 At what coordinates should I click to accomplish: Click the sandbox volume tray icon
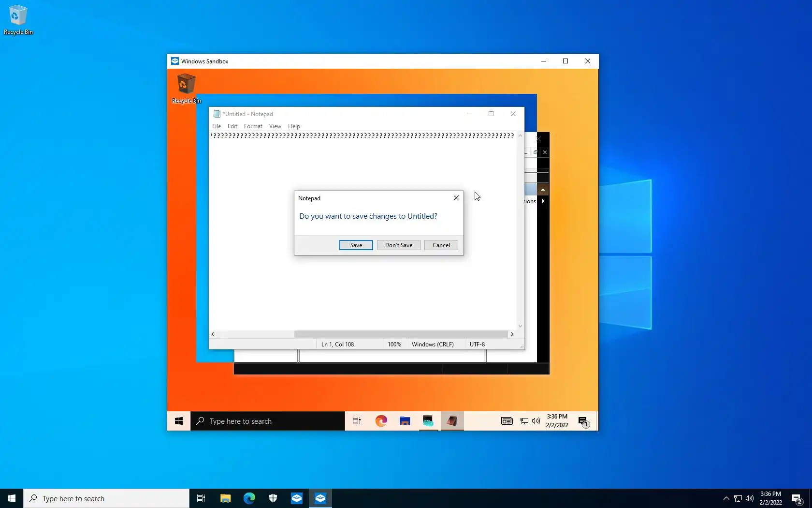point(536,421)
